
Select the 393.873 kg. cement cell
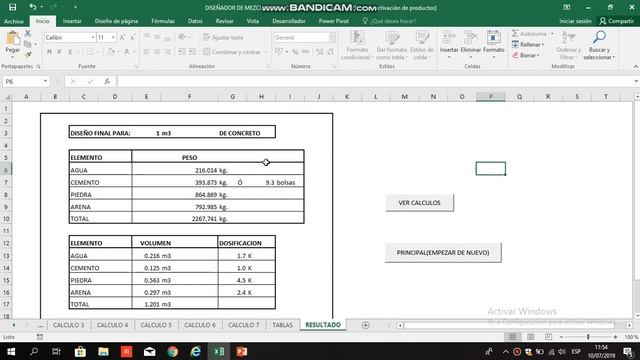175,182
